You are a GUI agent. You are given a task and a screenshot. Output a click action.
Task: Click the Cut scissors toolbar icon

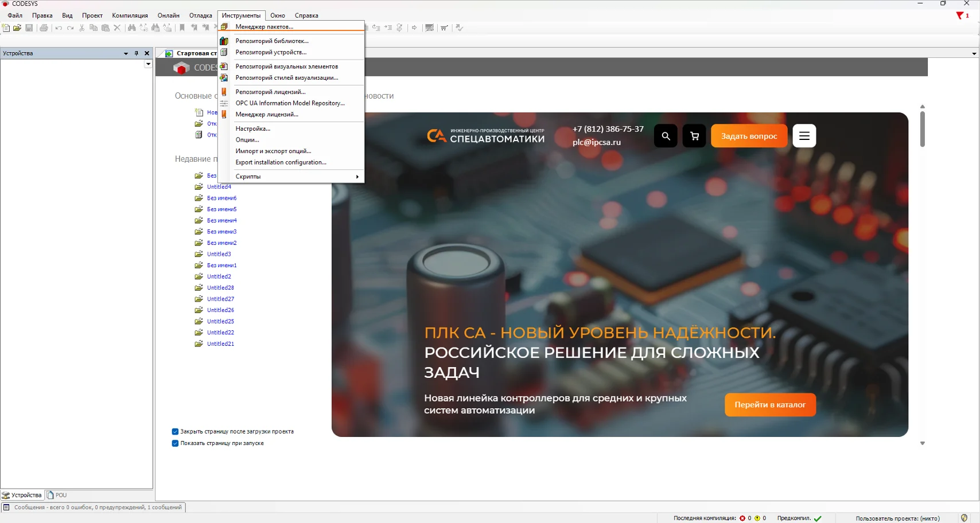click(x=82, y=28)
